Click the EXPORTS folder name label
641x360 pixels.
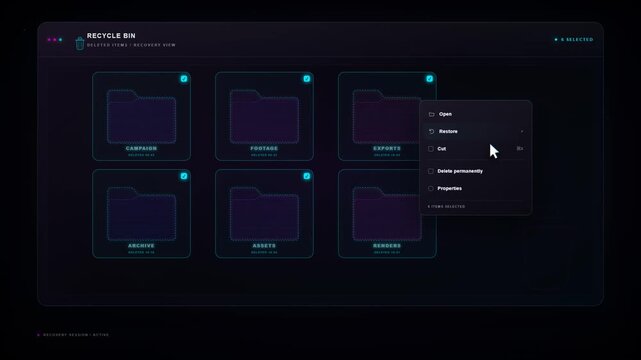[387, 148]
